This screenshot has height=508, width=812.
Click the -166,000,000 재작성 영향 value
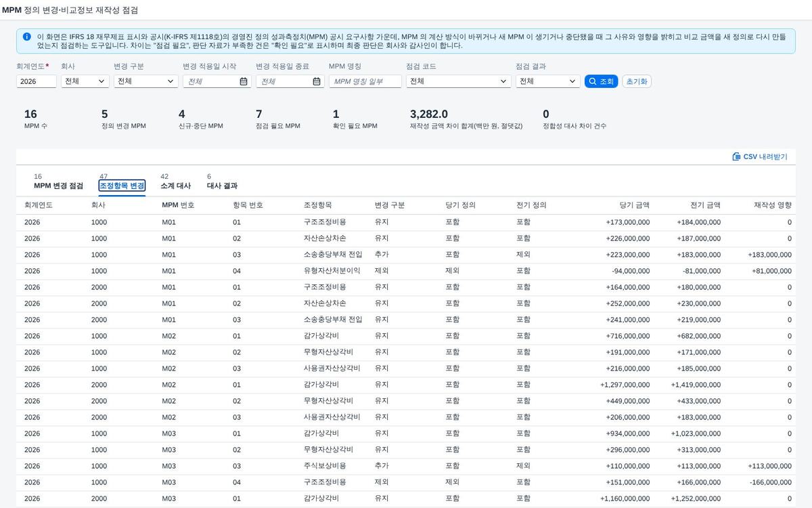pyautogui.click(x=771, y=482)
